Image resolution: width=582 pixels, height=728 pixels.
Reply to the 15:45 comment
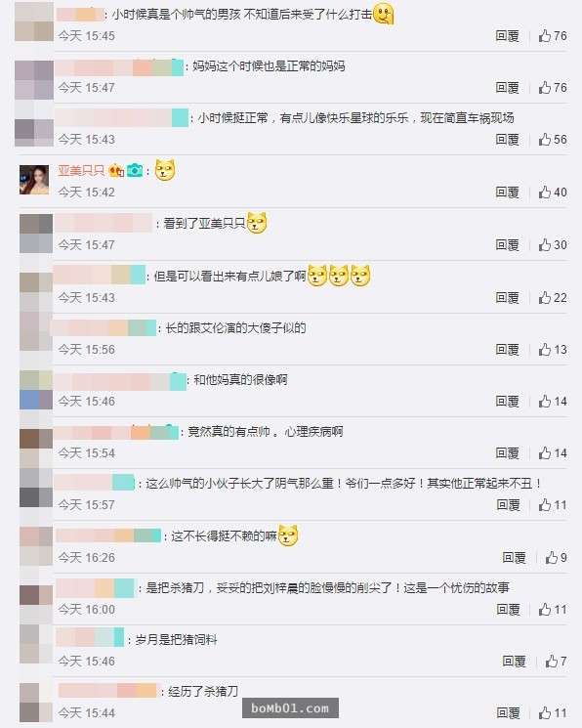(507, 36)
